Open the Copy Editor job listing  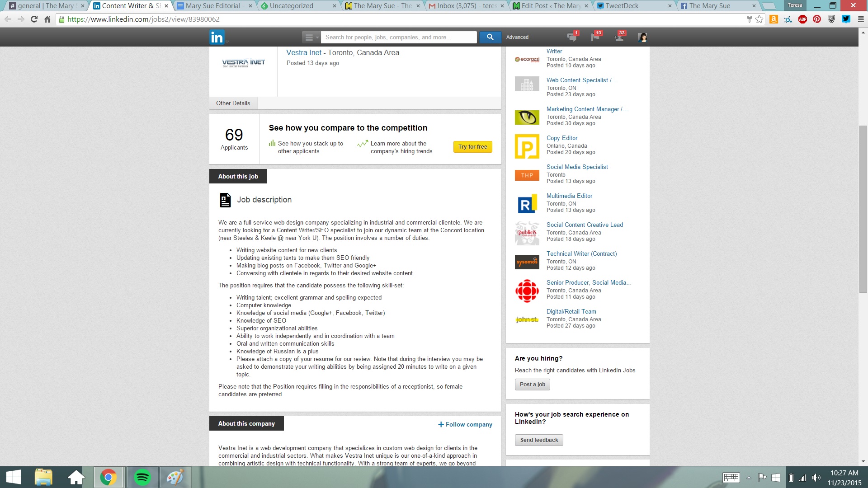(561, 138)
